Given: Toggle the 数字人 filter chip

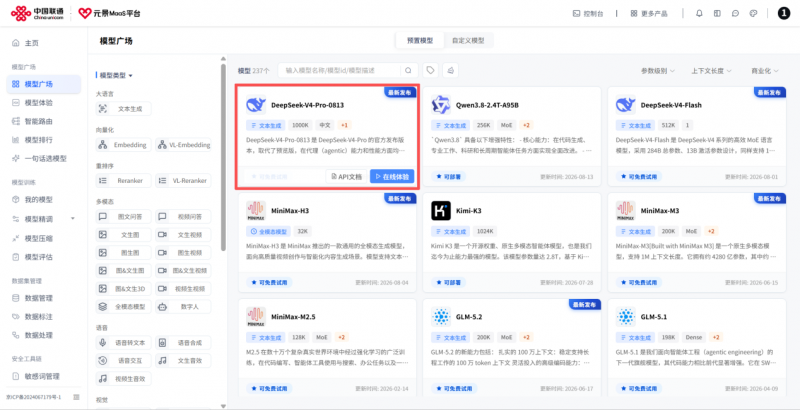Looking at the screenshot, I should click(x=183, y=307).
